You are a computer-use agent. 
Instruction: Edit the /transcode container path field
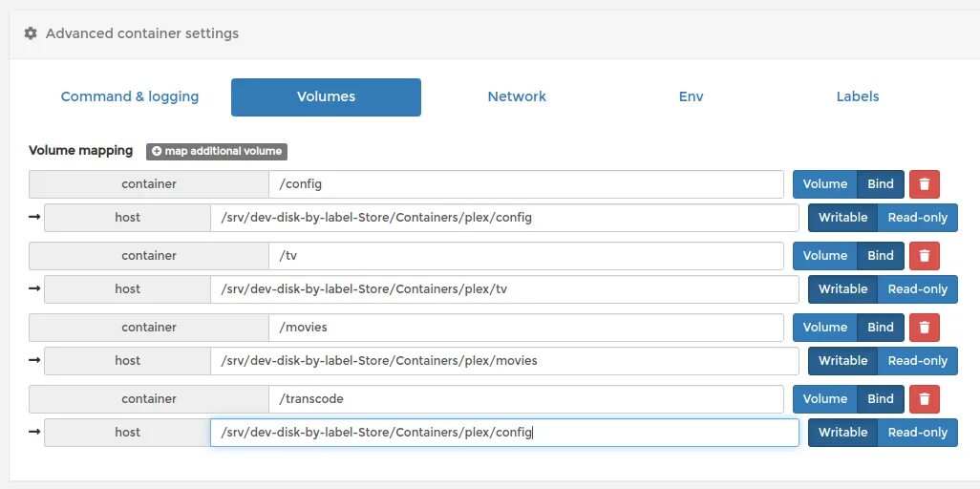tap(525, 399)
